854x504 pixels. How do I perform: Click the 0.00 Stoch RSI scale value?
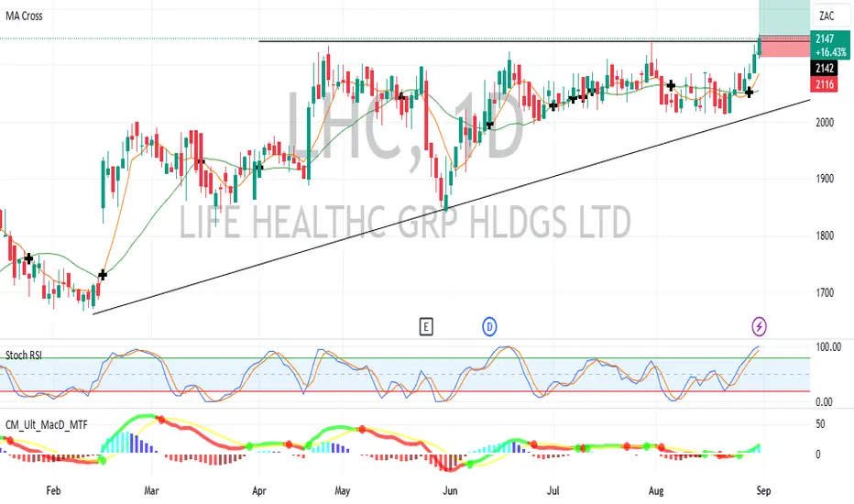pyautogui.click(x=824, y=402)
